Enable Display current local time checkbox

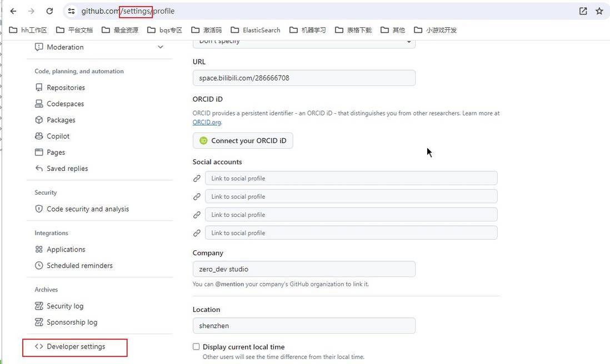click(196, 346)
